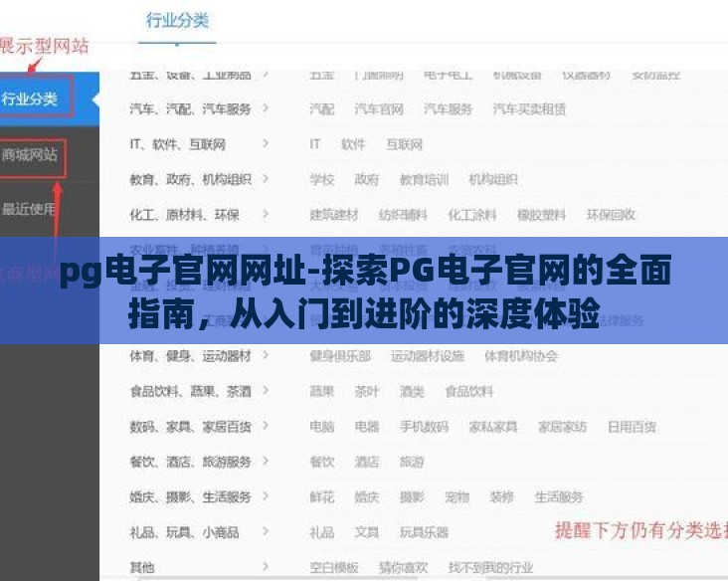728x581 pixels.
Task: Expand the 数码、家具、家居百货 category arrow
Action: (x=266, y=426)
